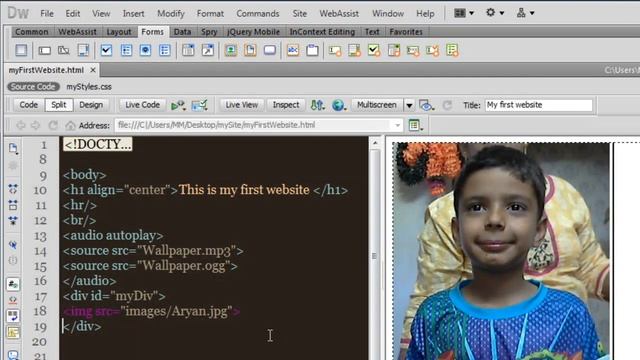Open the Visual Aids eye dropdown
640x360 pixels.
tap(426, 105)
